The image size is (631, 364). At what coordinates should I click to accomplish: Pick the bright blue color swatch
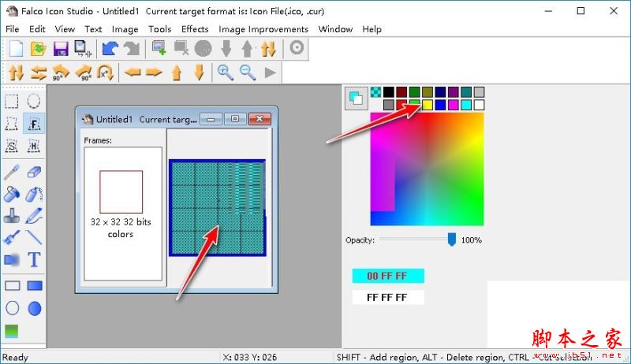(440, 105)
